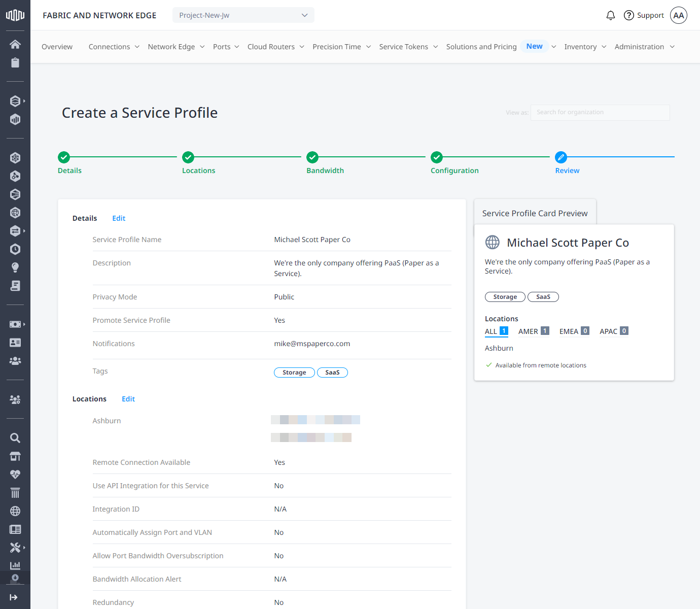Click the clock hexagon sidebar icon
Screen dimensions: 700x609
coord(15,249)
